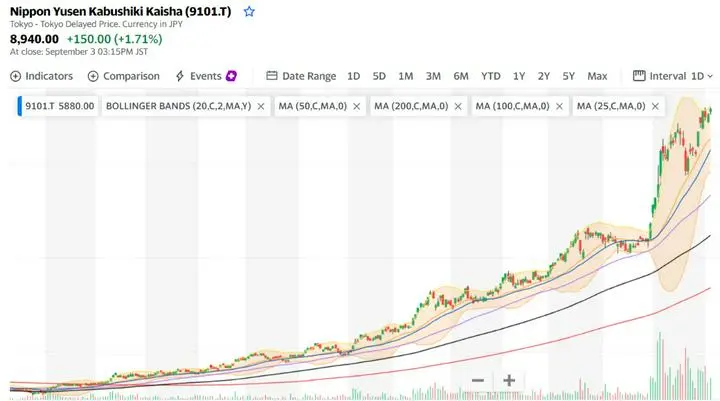This screenshot has height=401, width=720.
Task: Click the calendar icon beside Date Range
Action: pyautogui.click(x=271, y=75)
